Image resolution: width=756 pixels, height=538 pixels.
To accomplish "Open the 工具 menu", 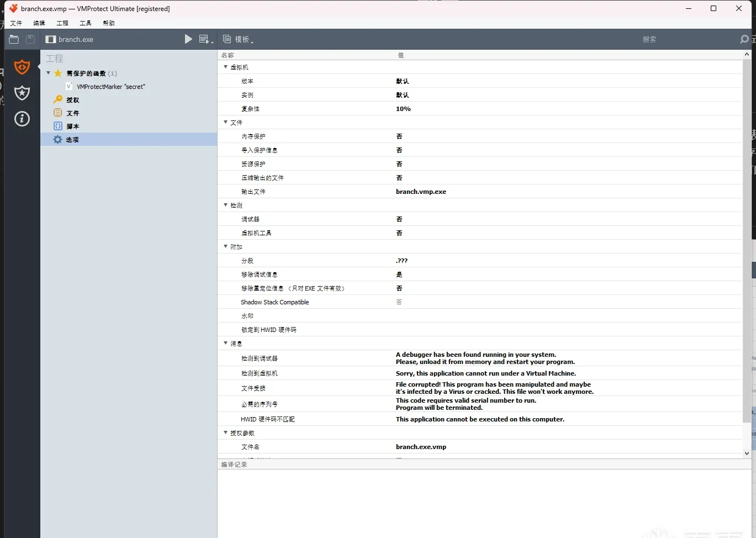I will tap(86, 23).
